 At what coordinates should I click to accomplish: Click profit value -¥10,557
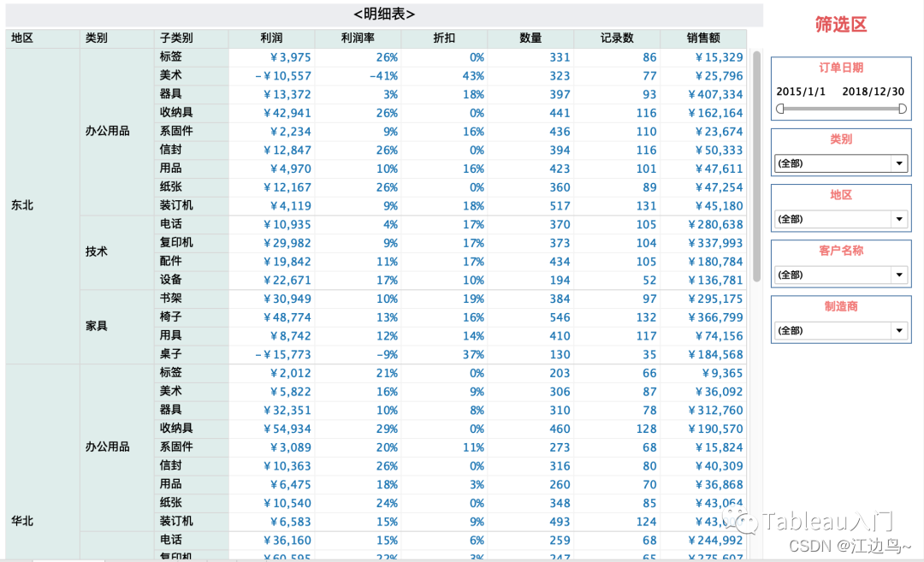[283, 76]
